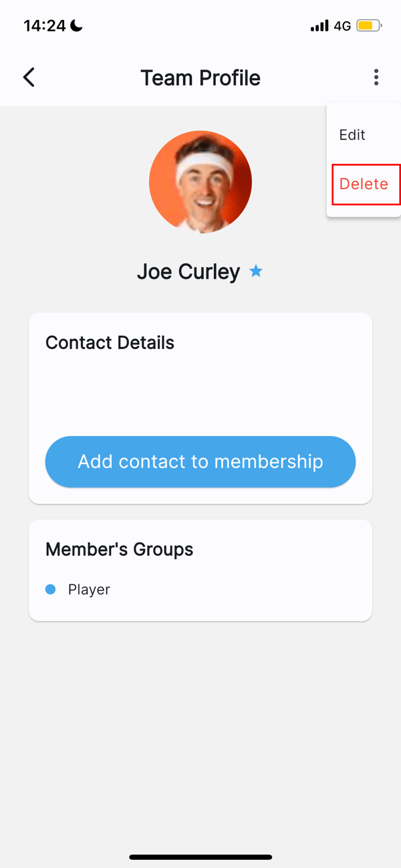
Task: Tap the 14:24 clock display
Action: 44,25
